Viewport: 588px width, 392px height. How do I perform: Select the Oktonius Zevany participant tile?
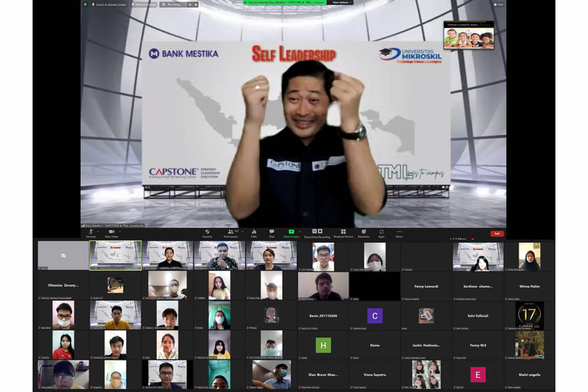click(x=63, y=285)
